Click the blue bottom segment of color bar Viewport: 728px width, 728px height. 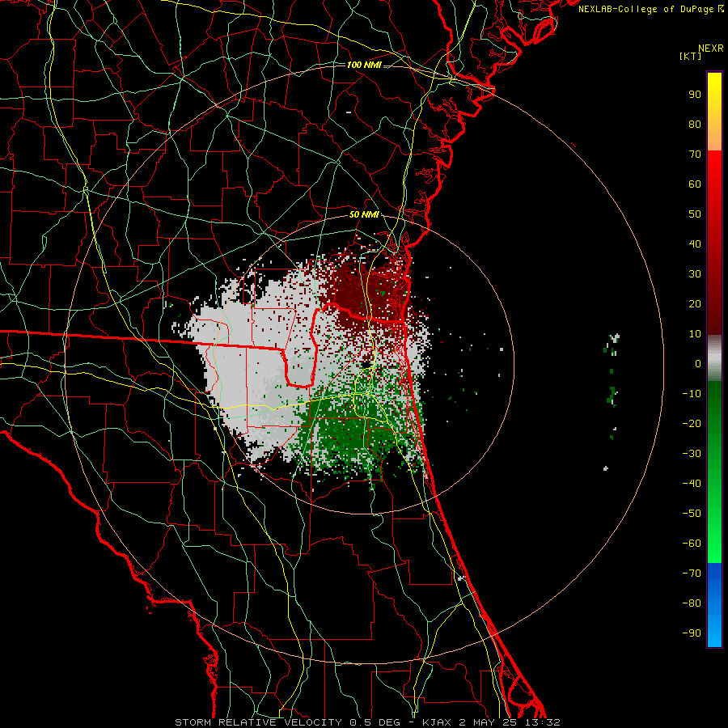[714, 605]
